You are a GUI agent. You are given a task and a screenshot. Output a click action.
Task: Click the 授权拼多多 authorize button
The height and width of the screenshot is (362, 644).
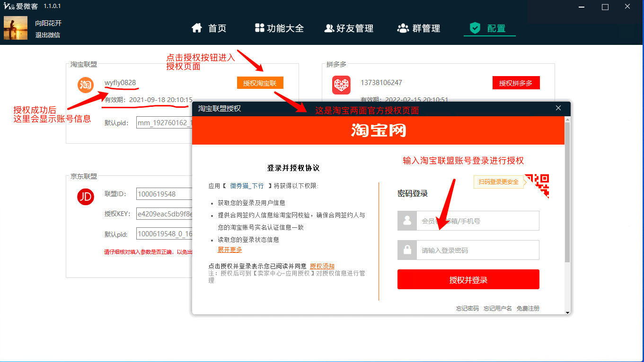[x=516, y=83]
